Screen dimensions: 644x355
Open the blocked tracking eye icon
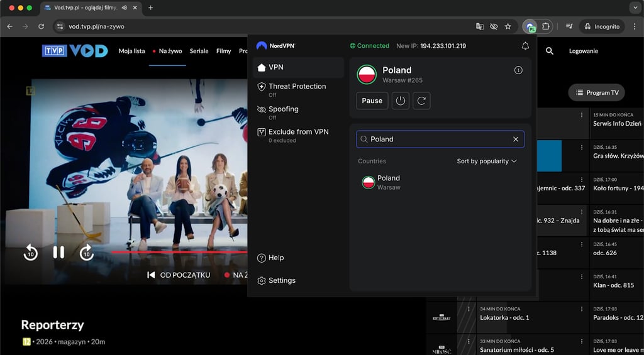(x=494, y=26)
